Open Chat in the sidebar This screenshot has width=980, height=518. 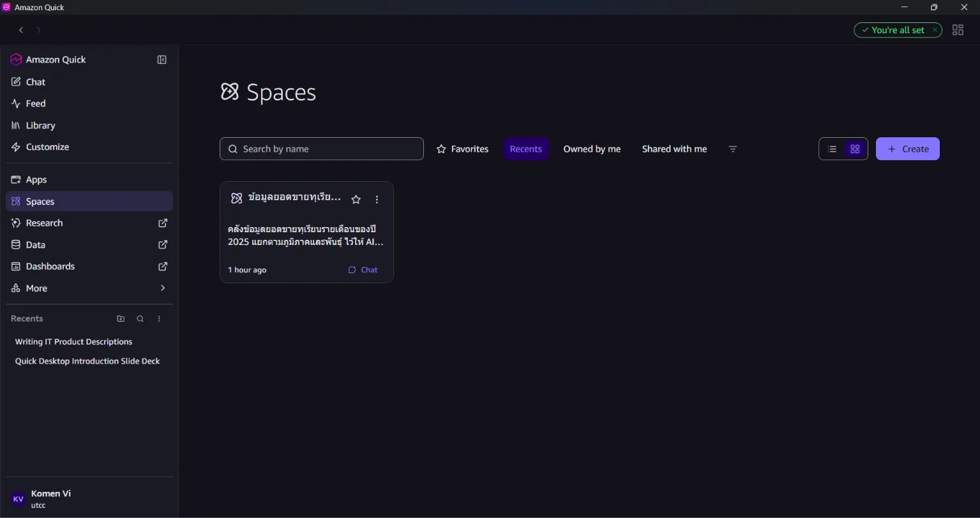click(89, 82)
